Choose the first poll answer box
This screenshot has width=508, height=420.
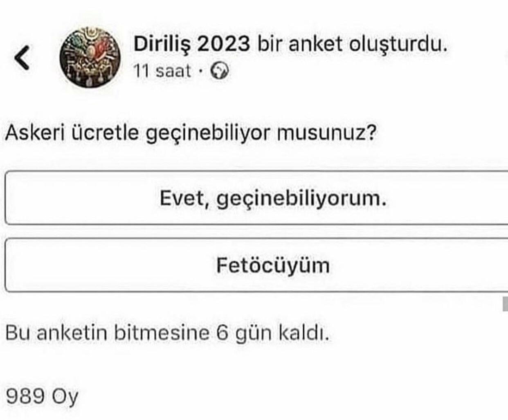(x=256, y=198)
